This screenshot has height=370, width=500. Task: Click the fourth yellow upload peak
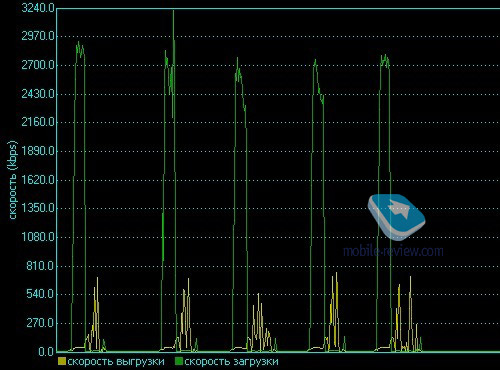336,274
